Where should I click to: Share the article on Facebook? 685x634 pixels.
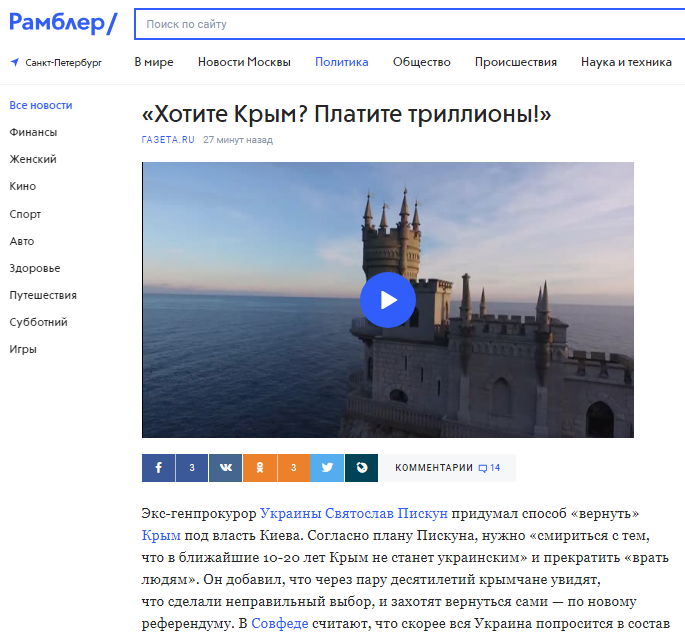(x=159, y=468)
